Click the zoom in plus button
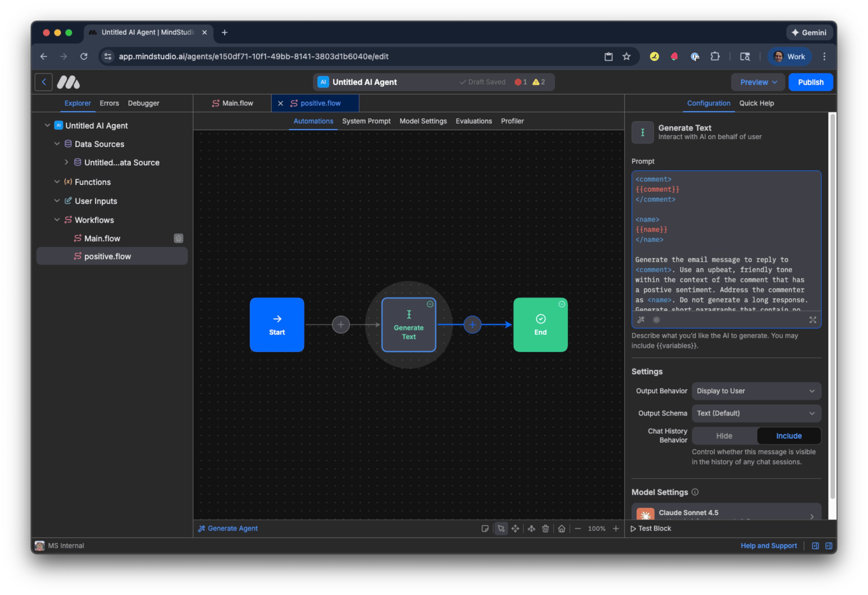 tap(616, 529)
